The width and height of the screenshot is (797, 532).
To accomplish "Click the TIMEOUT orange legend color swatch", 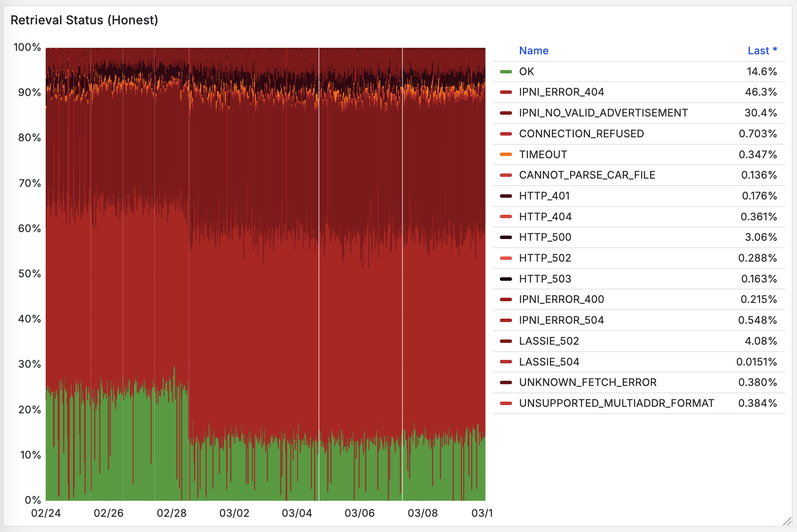I will click(506, 154).
